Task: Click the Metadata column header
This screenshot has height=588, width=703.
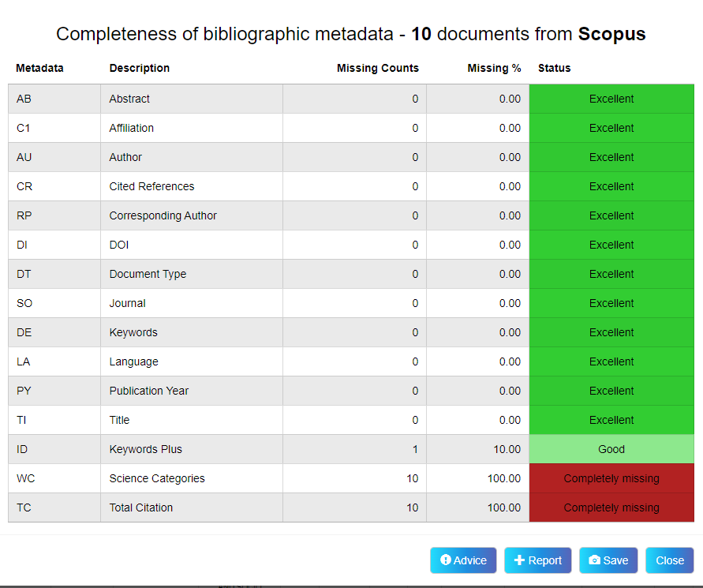Action: click(39, 68)
